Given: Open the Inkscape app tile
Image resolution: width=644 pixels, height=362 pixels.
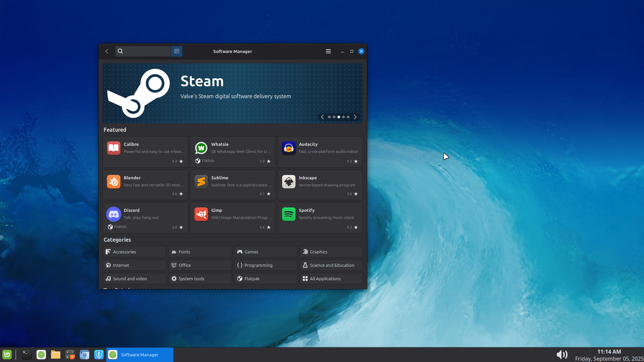Looking at the screenshot, I should click(320, 185).
